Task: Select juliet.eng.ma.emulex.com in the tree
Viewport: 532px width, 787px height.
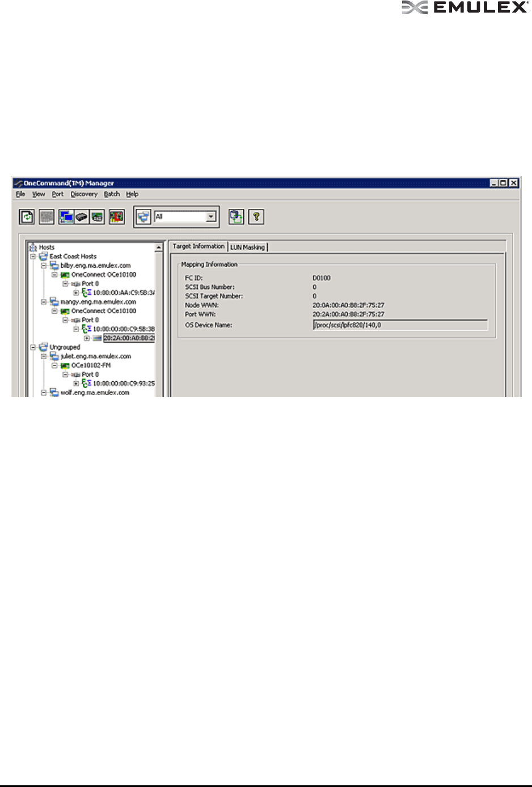Action: (x=96, y=356)
